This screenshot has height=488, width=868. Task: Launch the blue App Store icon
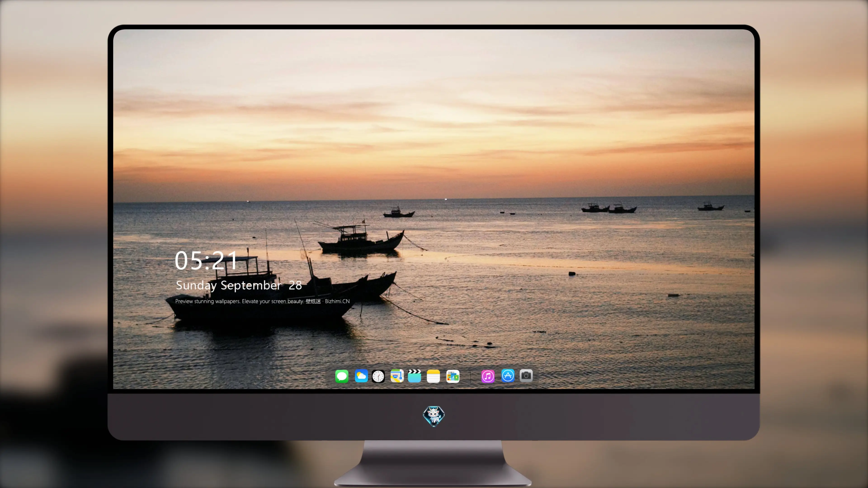tap(508, 375)
